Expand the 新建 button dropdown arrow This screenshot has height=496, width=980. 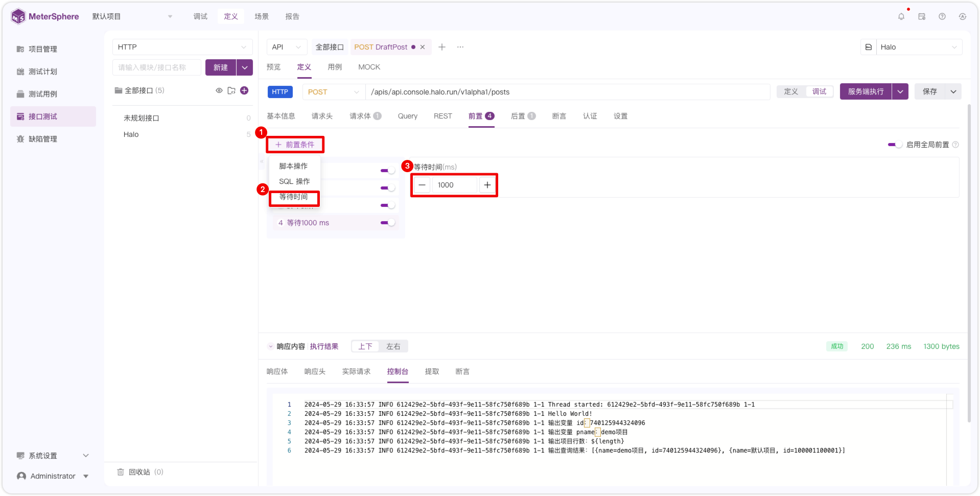[x=245, y=67]
